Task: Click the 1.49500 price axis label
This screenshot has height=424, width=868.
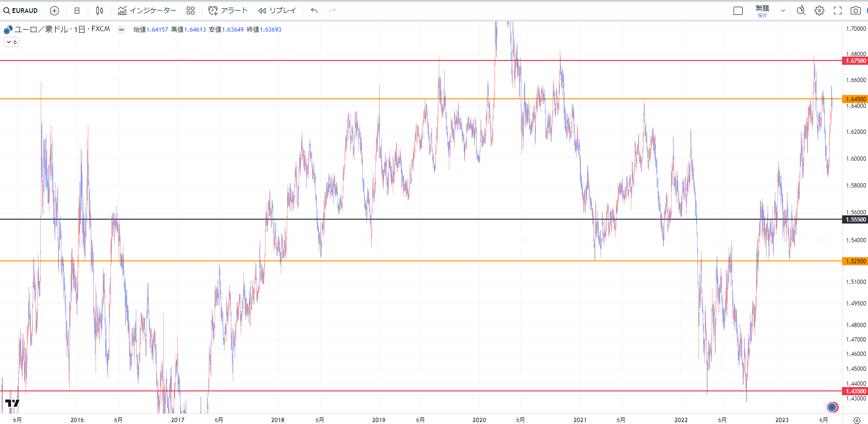Action: click(x=856, y=304)
